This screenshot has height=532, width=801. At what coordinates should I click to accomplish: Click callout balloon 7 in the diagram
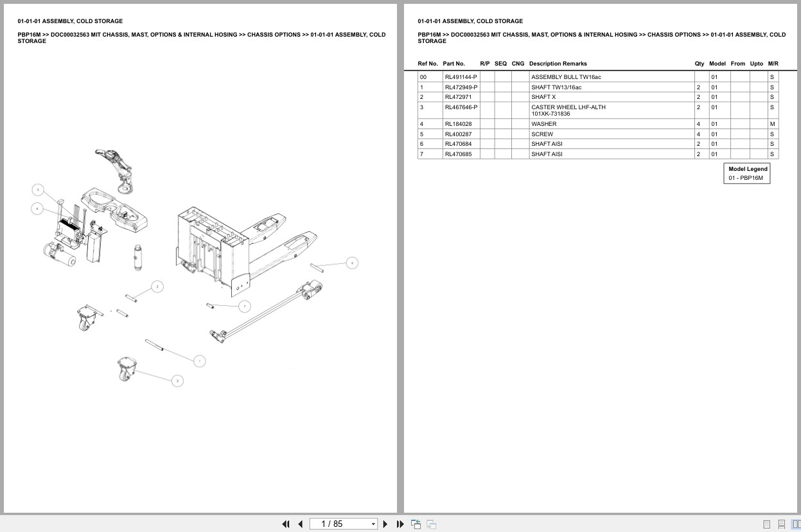(245, 306)
